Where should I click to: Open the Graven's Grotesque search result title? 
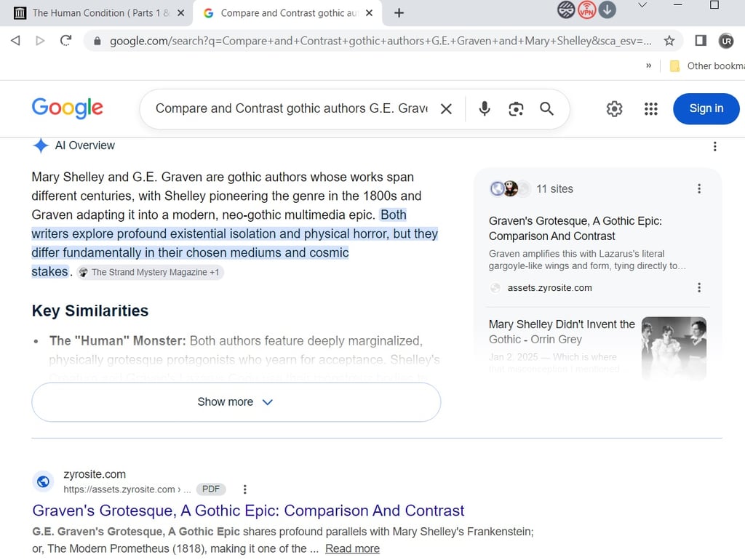click(x=248, y=510)
